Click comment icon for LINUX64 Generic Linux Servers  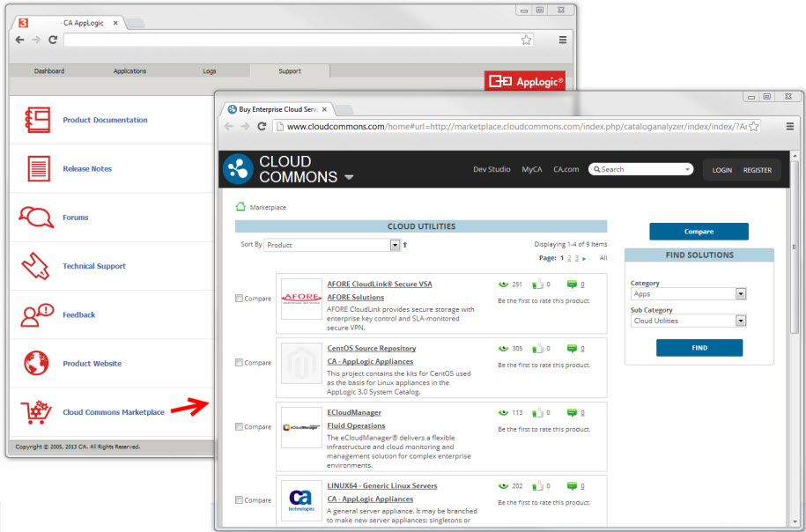pos(572,485)
